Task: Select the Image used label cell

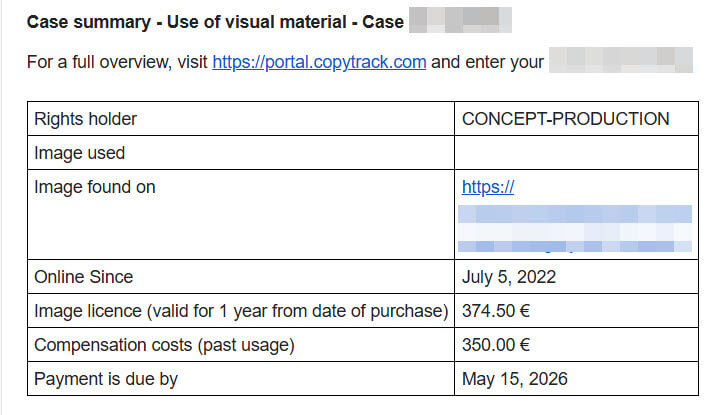Action: pos(241,153)
